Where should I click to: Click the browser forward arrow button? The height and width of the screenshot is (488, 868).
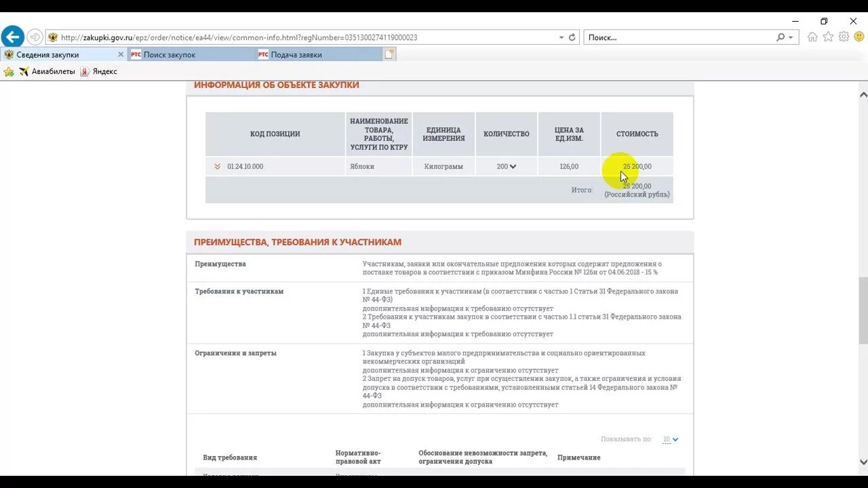coord(35,37)
